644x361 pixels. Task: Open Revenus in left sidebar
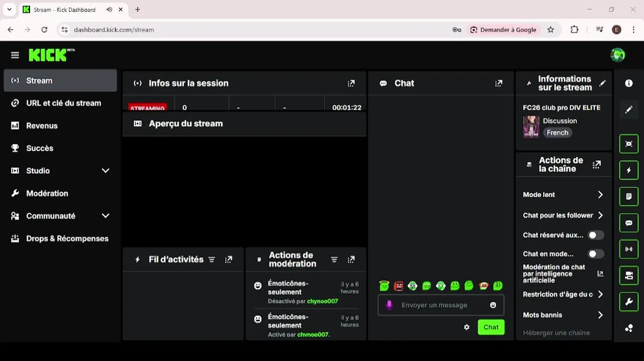pos(60,126)
